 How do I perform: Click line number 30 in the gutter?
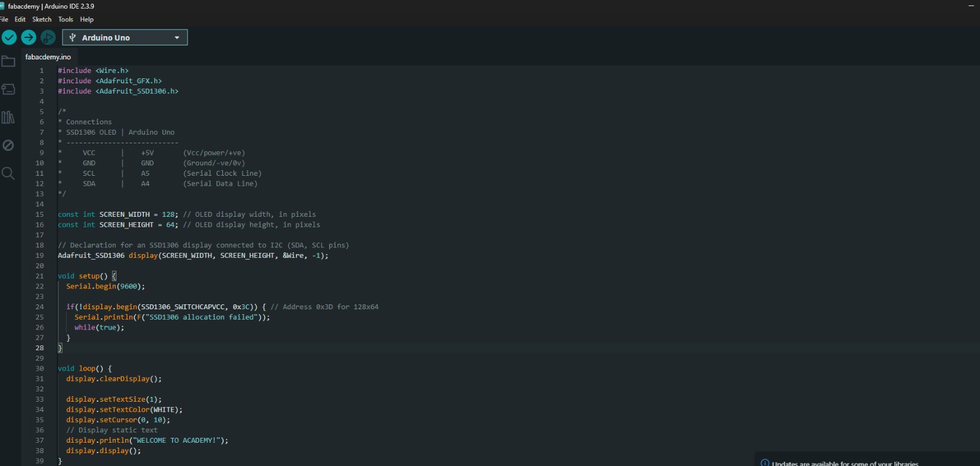[x=40, y=369]
